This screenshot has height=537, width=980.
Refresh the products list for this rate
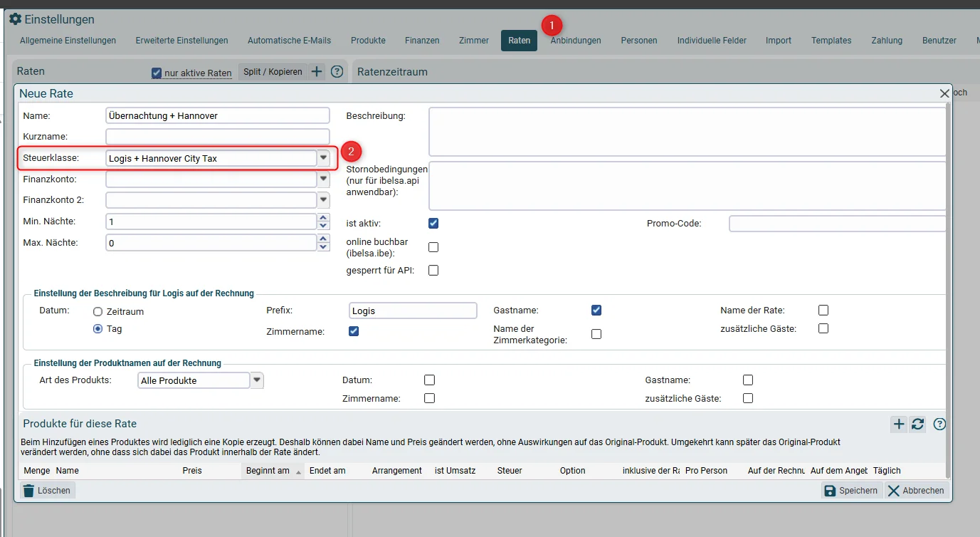click(x=918, y=424)
